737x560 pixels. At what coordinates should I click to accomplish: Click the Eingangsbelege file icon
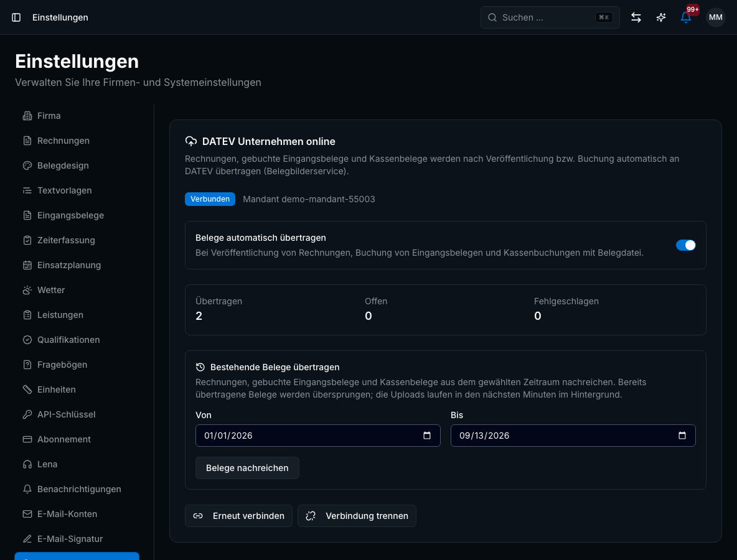pos(27,215)
